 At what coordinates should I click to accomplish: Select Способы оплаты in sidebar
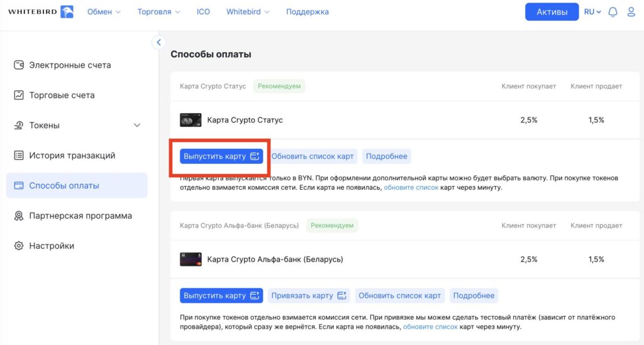coord(77,185)
